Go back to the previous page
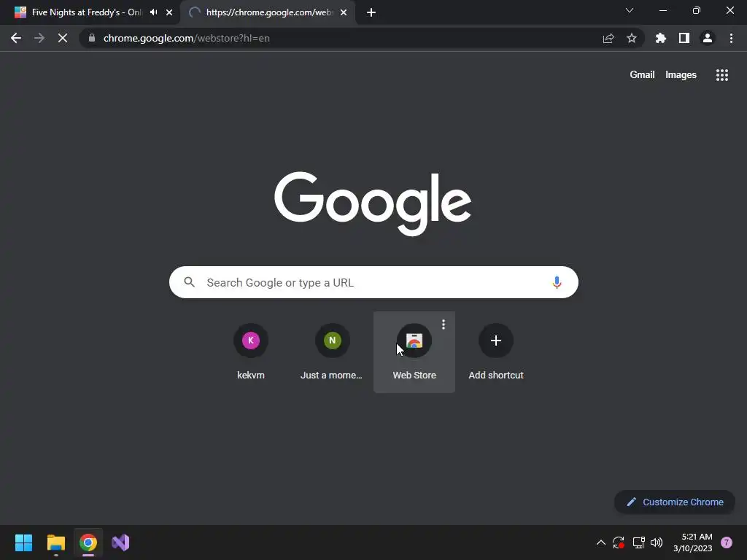Screen dimensions: 747x560 click(x=16, y=38)
